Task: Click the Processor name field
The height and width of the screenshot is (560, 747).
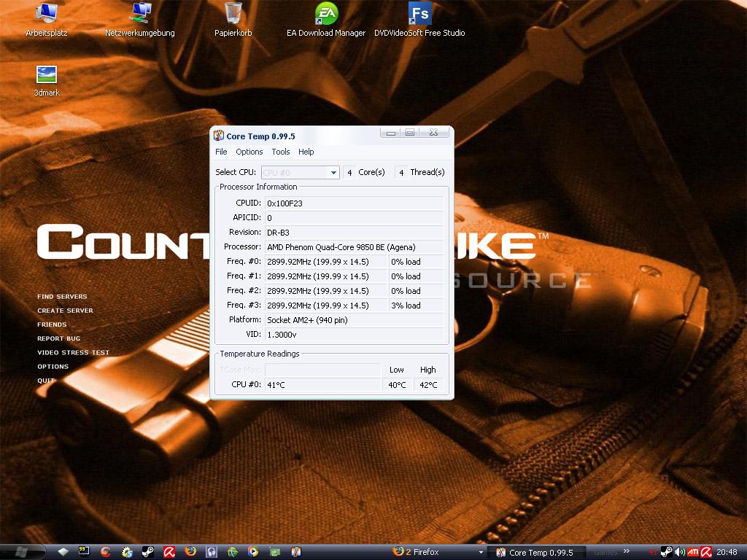Action: coord(354,246)
